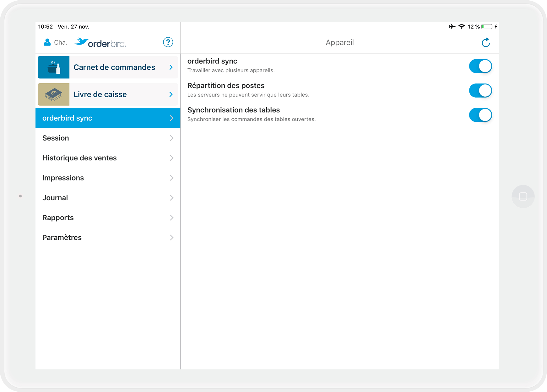547x392 pixels.
Task: Click the battery status icon
Action: point(487,27)
